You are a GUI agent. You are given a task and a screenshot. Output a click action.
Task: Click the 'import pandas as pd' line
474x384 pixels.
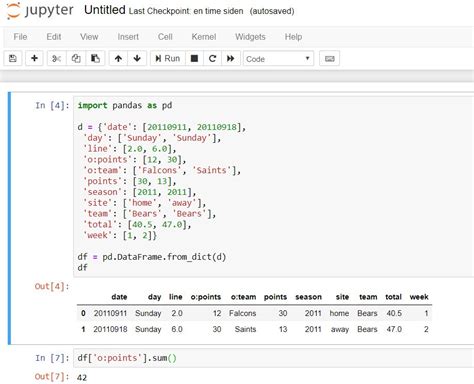tap(125, 105)
